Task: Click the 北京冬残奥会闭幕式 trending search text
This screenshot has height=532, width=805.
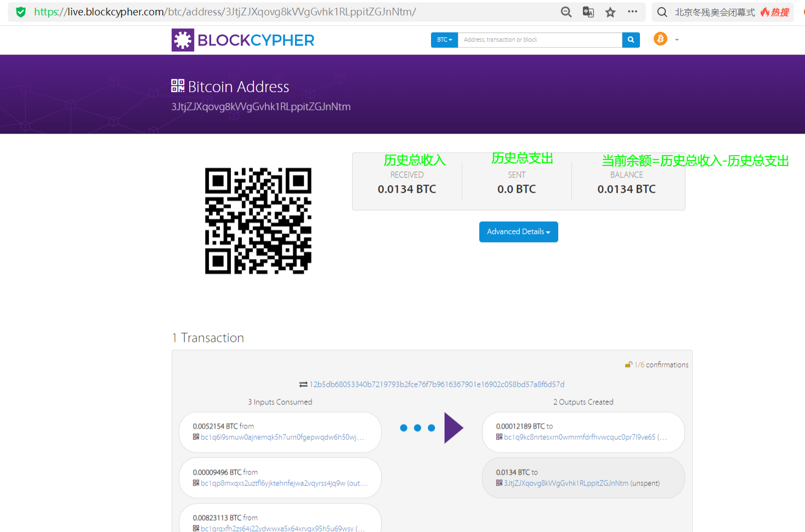Action: click(715, 12)
